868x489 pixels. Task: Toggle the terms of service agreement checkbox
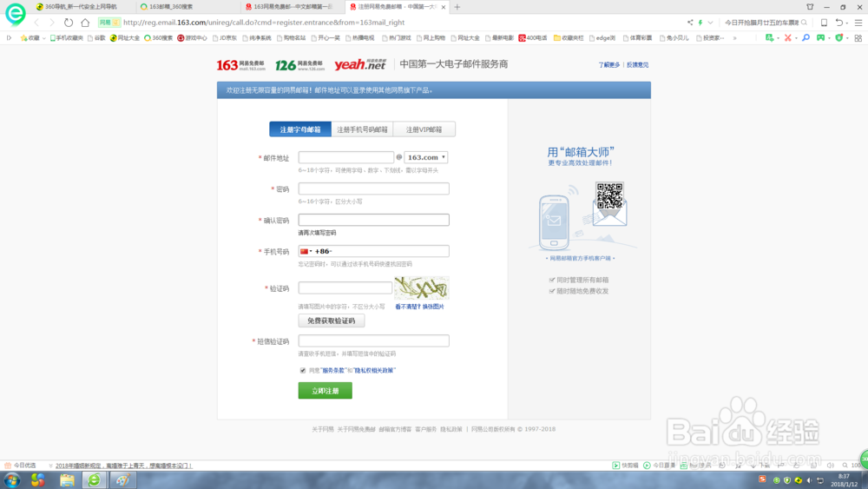click(303, 371)
